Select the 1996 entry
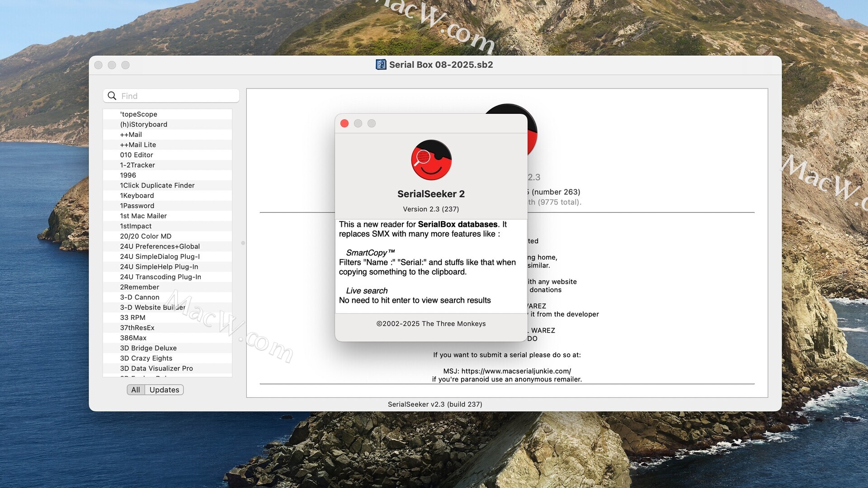Image resolution: width=868 pixels, height=488 pixels. (168, 175)
